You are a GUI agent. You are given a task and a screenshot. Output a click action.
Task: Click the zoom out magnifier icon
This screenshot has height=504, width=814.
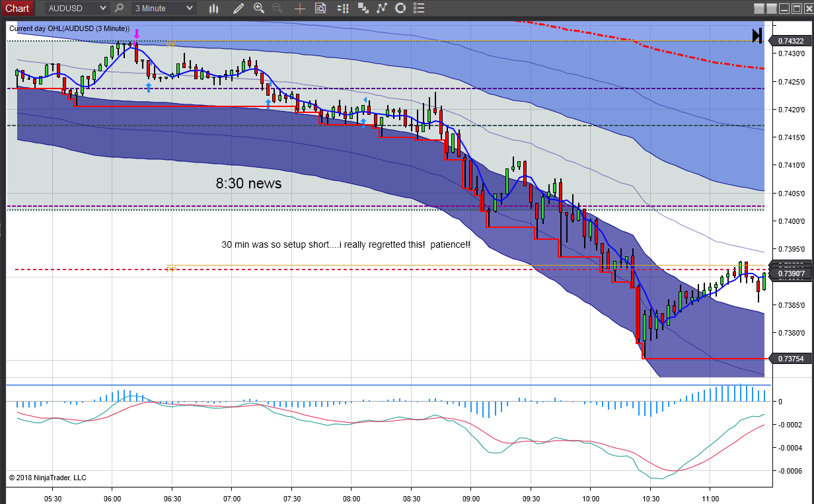click(277, 8)
